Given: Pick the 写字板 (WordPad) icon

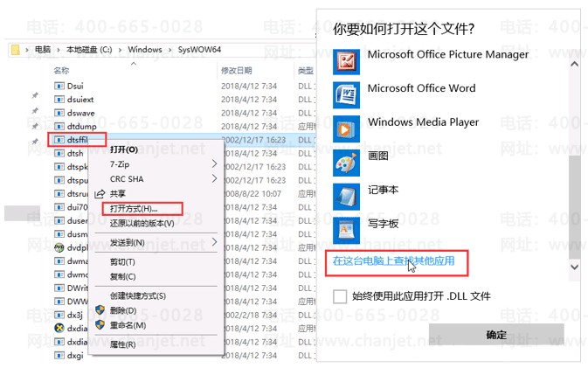Looking at the screenshot, I should point(346,231).
